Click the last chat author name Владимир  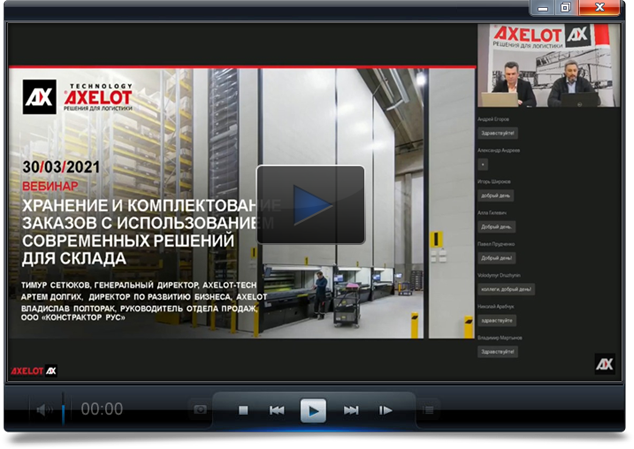(500, 337)
